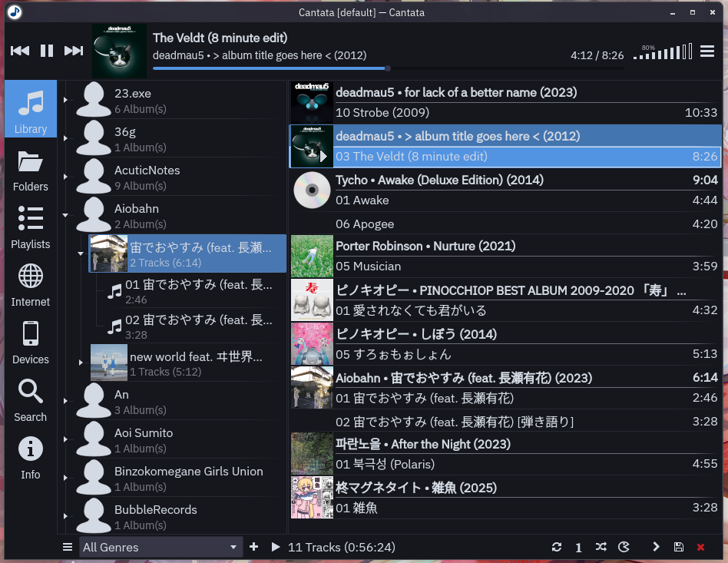Select 05 Musician in play queue

[x=527, y=267]
